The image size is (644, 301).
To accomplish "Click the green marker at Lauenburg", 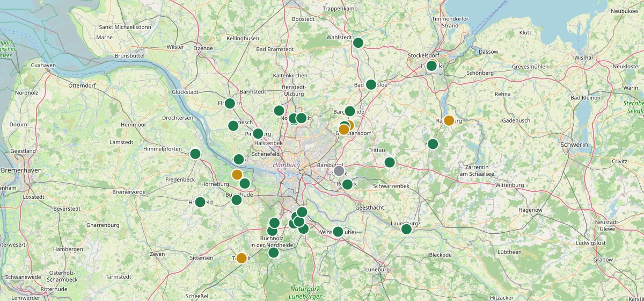I will coord(406,229).
